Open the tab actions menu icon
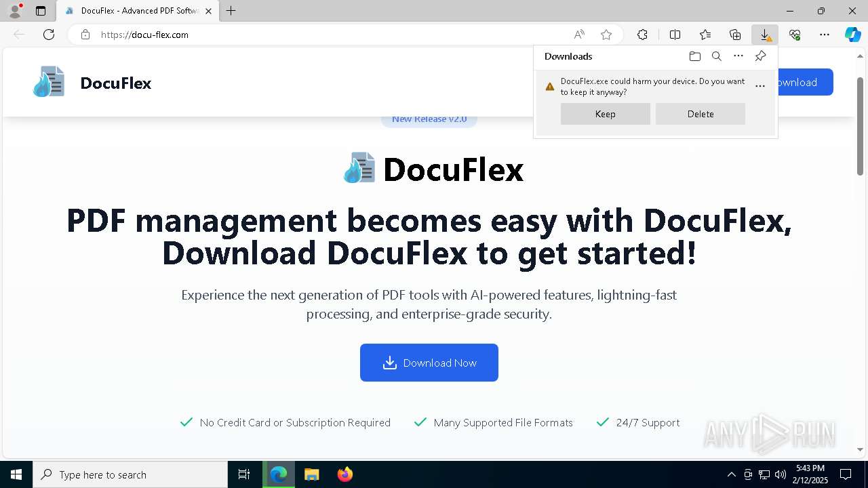The height and width of the screenshot is (488, 868). pyautogui.click(x=41, y=11)
